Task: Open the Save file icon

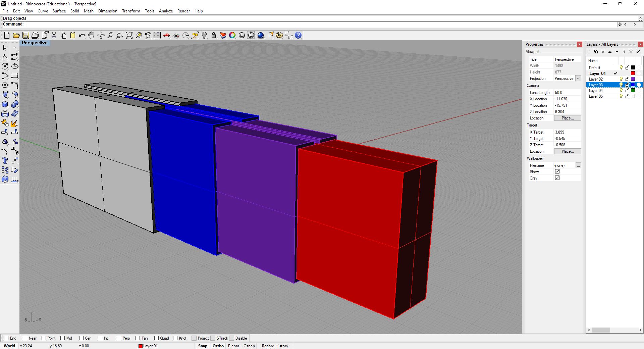Action: 25,35
